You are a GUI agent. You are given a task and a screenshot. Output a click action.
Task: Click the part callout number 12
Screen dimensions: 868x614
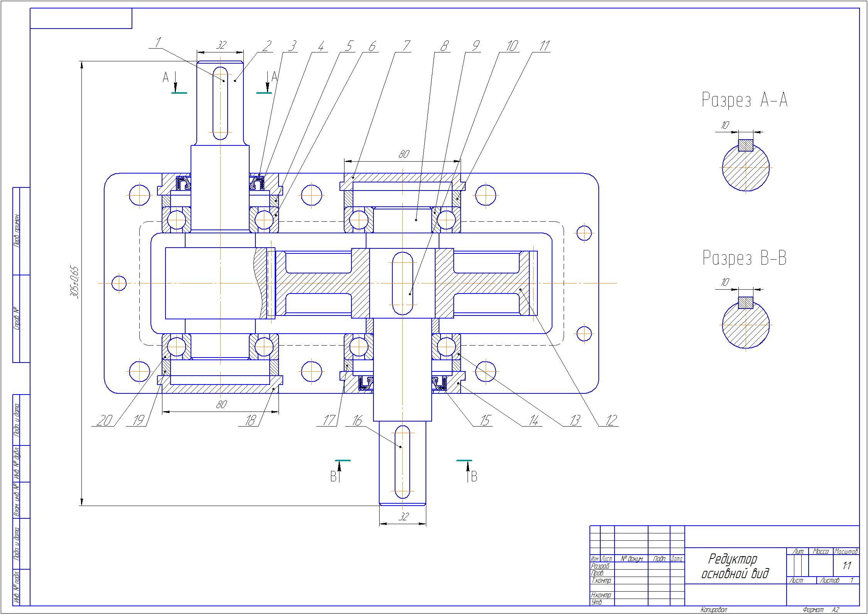click(x=611, y=420)
